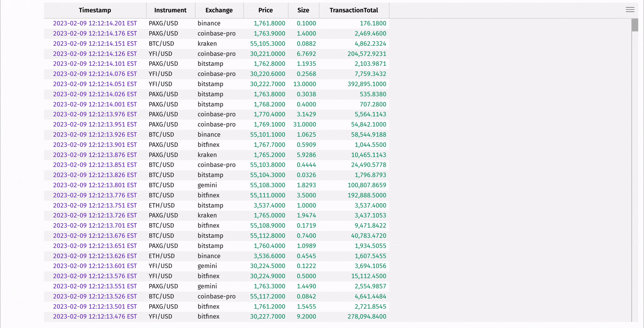Click size 13.0000 in YFI/USD row
This screenshot has height=328, width=644.
coord(304,84)
